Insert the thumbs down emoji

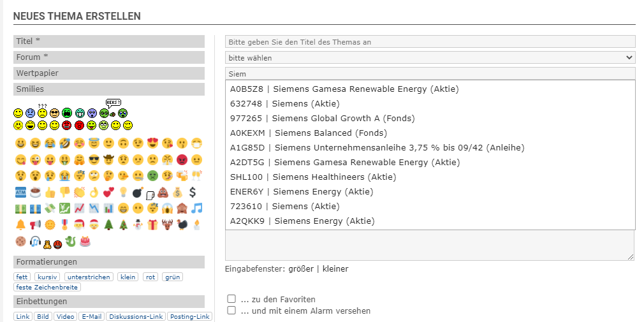[x=64, y=192]
